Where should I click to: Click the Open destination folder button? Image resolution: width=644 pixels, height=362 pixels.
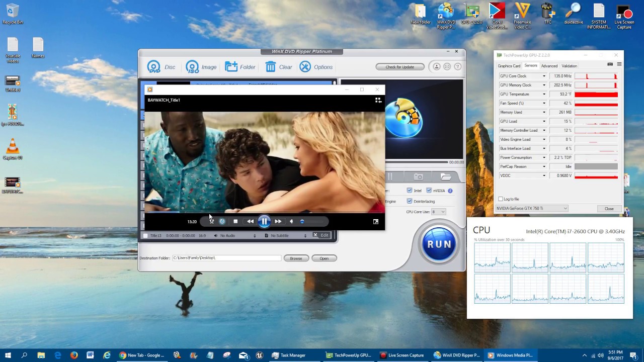[324, 258]
